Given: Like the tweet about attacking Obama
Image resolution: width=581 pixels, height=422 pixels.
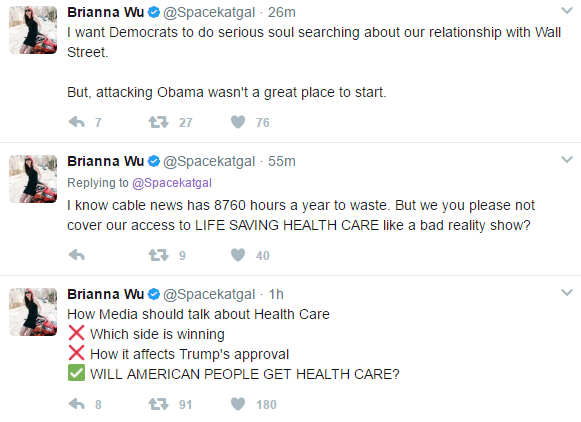Looking at the screenshot, I should pyautogui.click(x=238, y=122).
